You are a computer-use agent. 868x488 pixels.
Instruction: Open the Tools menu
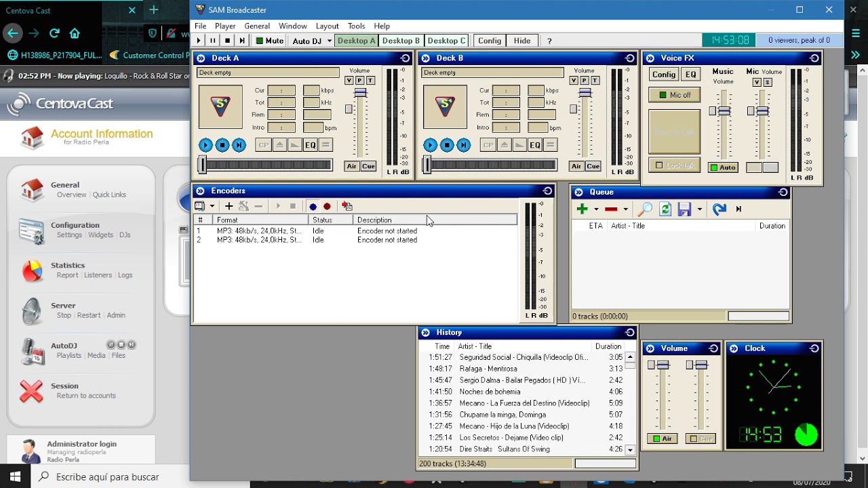356,26
